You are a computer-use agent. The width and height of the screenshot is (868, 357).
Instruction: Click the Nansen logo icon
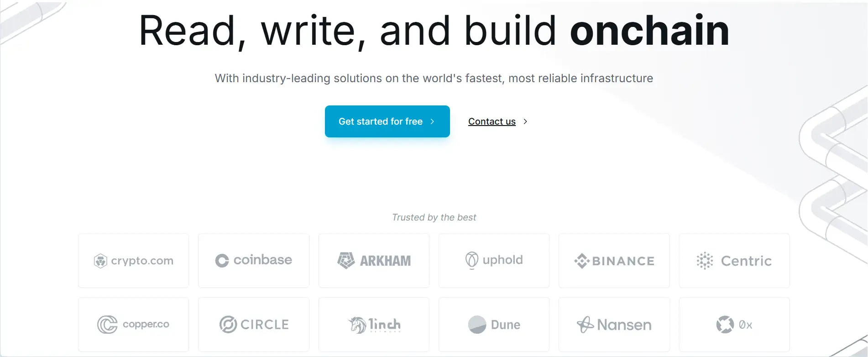click(x=585, y=325)
